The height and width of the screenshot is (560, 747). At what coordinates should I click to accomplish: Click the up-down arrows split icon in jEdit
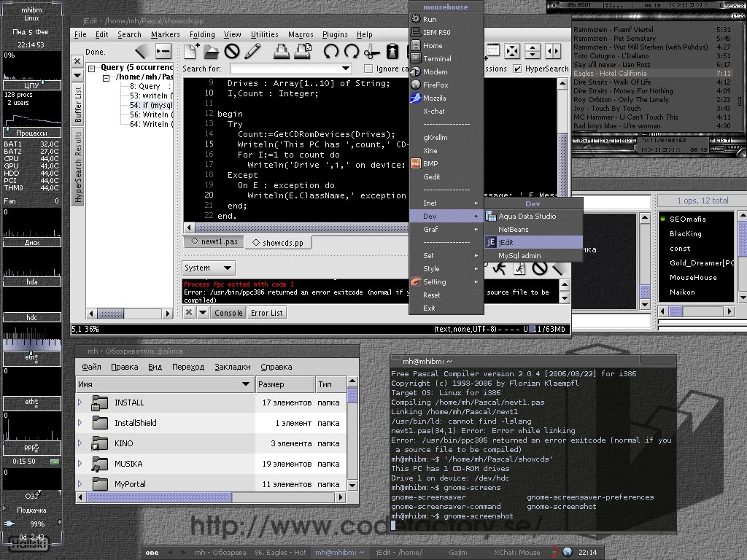pyautogui.click(x=533, y=51)
